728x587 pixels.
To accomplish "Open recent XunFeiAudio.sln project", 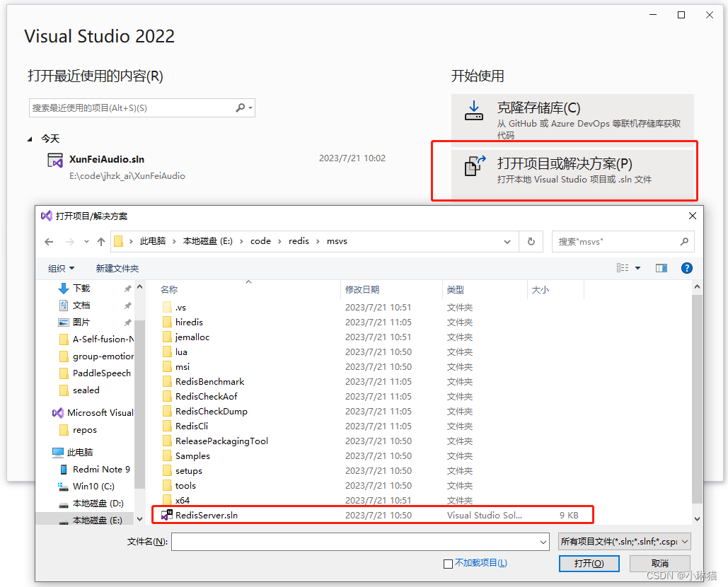I will coord(216,167).
